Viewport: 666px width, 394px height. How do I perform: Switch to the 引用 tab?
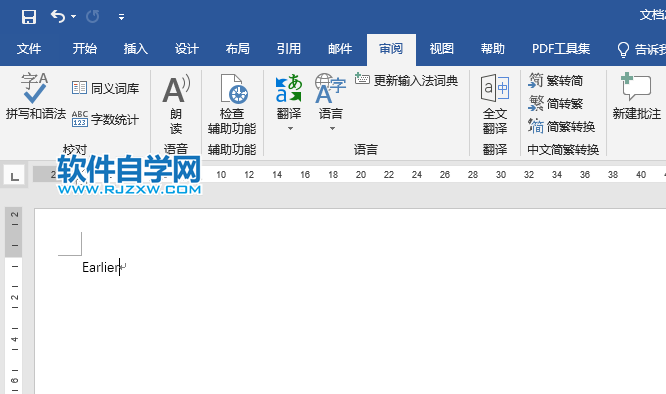(289, 49)
